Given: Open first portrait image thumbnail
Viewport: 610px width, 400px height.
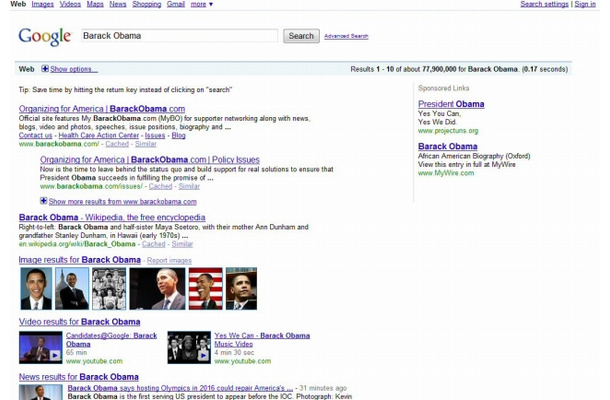Looking at the screenshot, I should [x=36, y=288].
